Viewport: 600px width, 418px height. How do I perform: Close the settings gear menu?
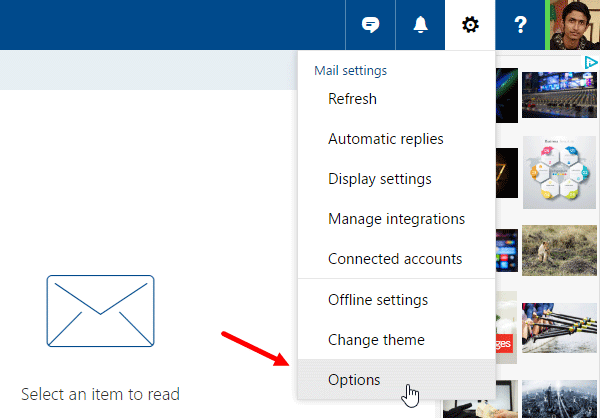pos(470,25)
